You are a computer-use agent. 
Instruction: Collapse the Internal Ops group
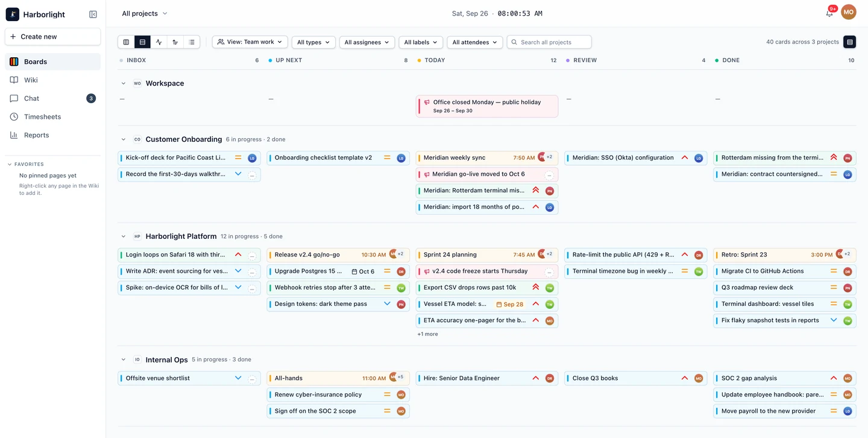click(x=123, y=360)
